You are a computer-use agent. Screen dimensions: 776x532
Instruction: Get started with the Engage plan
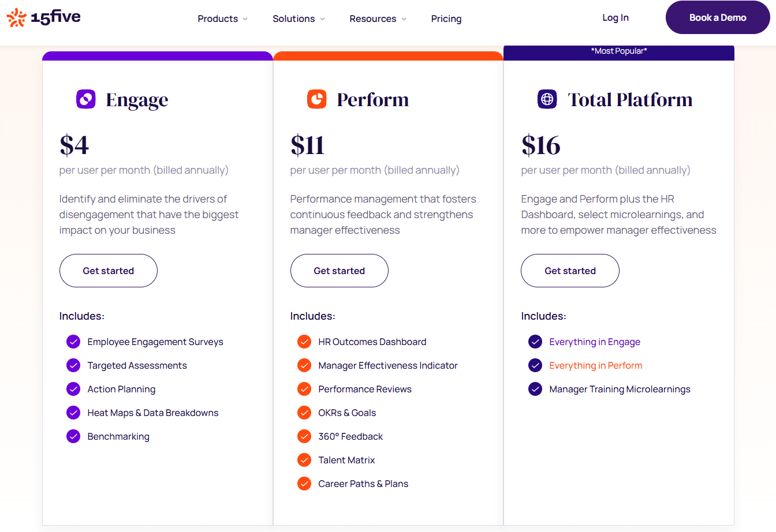109,271
